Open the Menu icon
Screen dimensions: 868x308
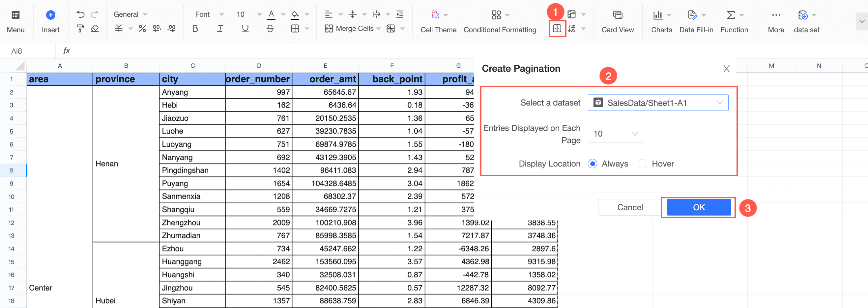[15, 15]
